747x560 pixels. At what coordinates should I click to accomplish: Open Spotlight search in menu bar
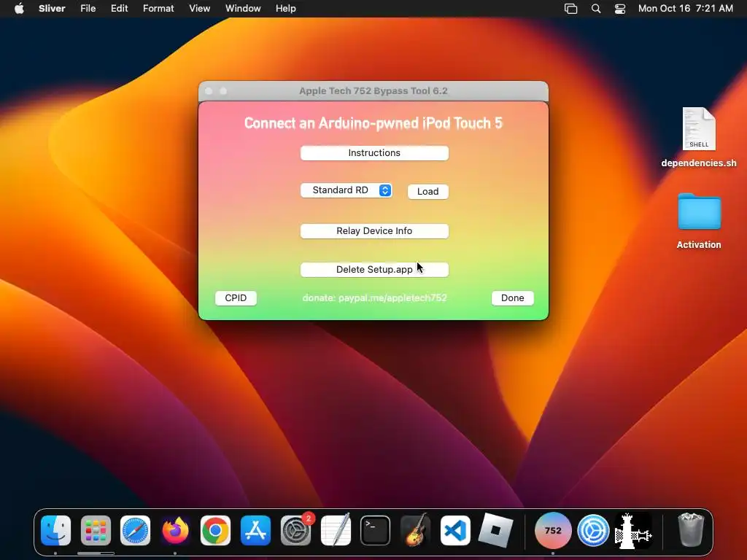[x=595, y=9]
